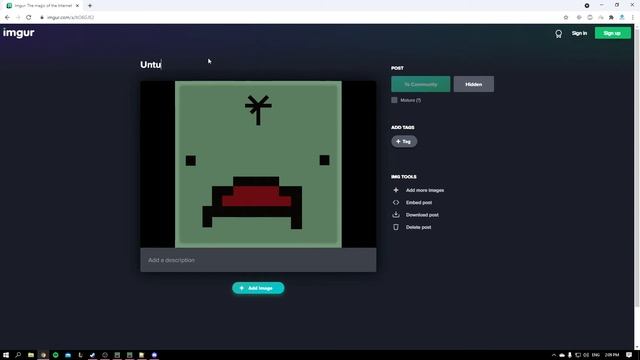Click the teal Add image button

pos(258,288)
